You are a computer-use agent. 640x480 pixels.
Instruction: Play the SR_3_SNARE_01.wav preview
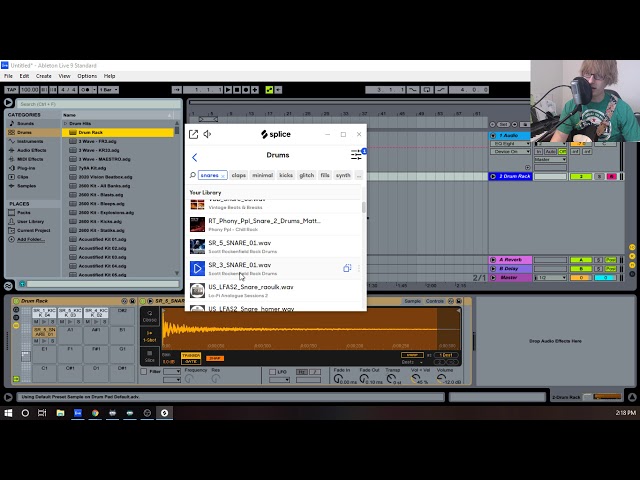pyautogui.click(x=197, y=269)
